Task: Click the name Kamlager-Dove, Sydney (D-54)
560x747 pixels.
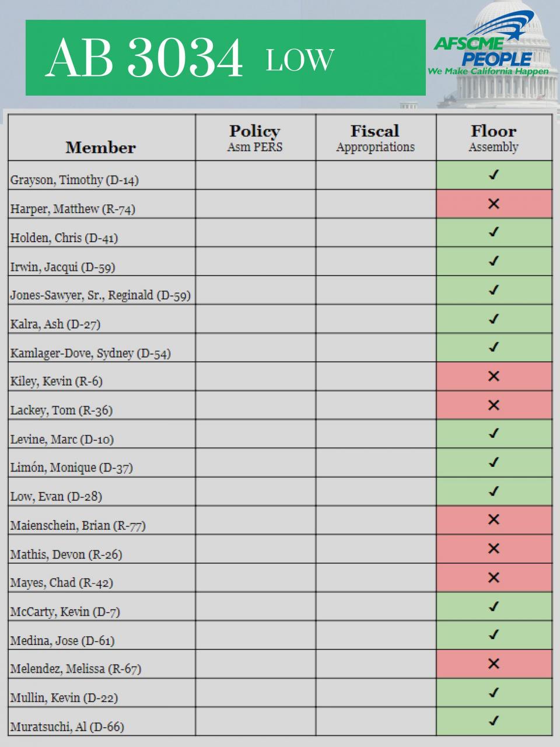Action: pyautogui.click(x=90, y=353)
